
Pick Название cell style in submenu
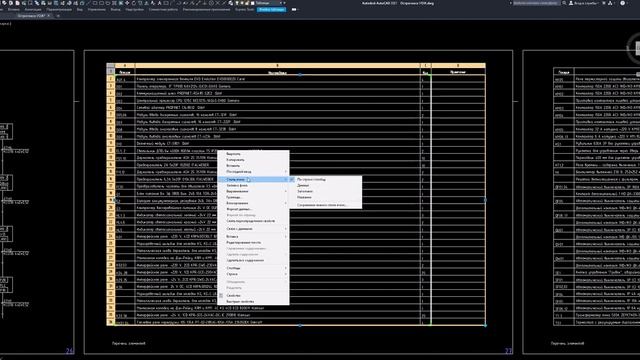click(x=325, y=197)
